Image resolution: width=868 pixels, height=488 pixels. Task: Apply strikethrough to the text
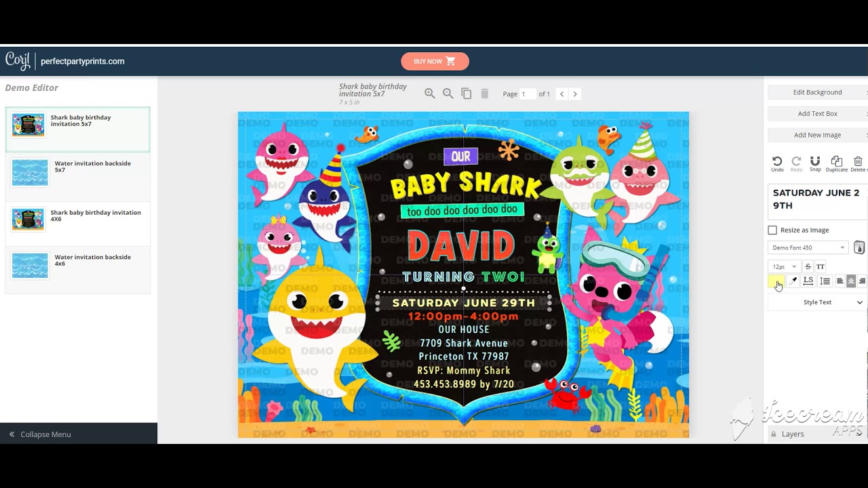coord(808,266)
